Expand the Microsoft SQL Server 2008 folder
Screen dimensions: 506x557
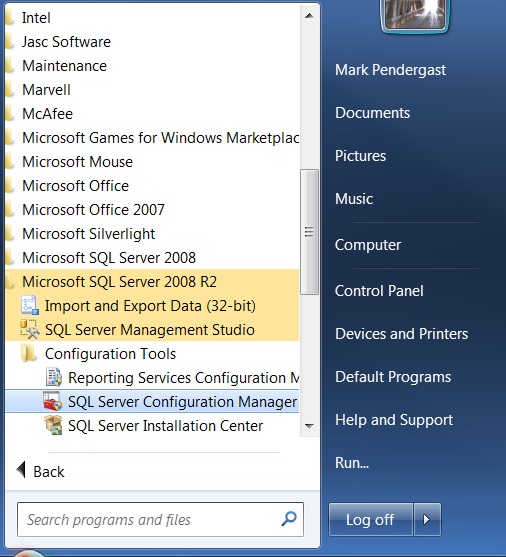click(109, 258)
